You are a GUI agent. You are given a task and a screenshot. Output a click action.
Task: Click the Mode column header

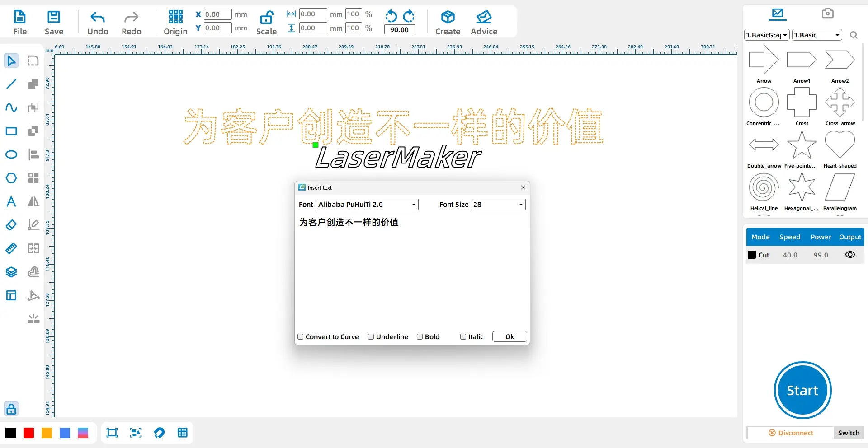[x=760, y=237]
